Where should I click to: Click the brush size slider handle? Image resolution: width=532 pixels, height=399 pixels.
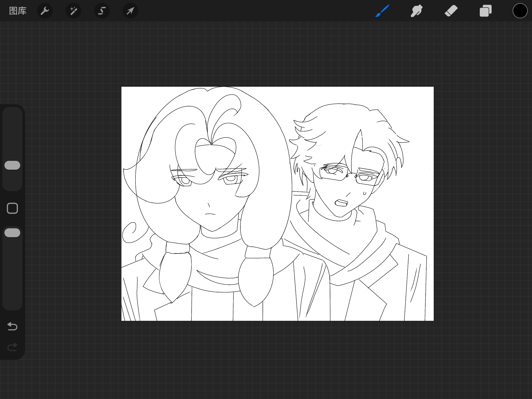(x=12, y=165)
